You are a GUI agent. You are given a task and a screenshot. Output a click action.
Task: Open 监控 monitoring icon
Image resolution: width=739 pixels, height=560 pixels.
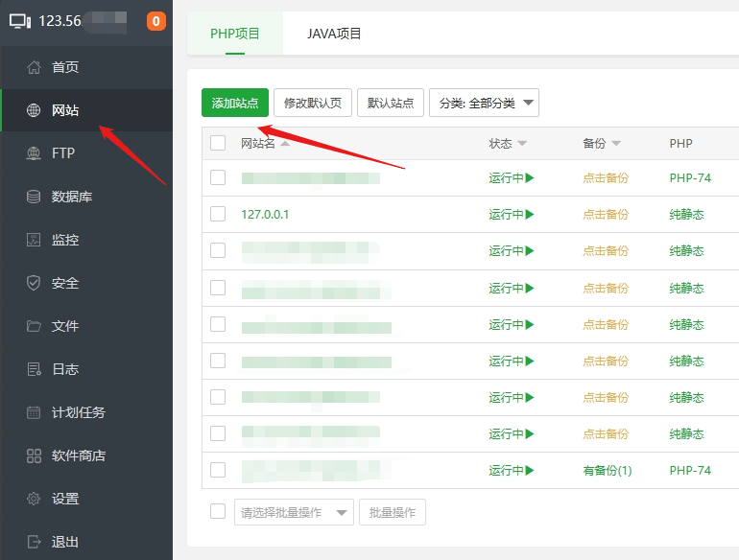pyautogui.click(x=35, y=240)
